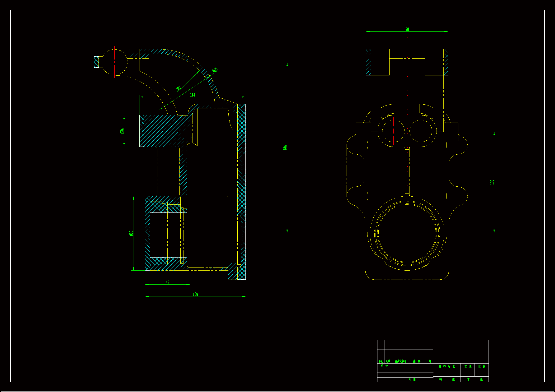Select the Ø80 diameter dimension label
The height and width of the screenshot is (392, 555).
click(x=131, y=233)
